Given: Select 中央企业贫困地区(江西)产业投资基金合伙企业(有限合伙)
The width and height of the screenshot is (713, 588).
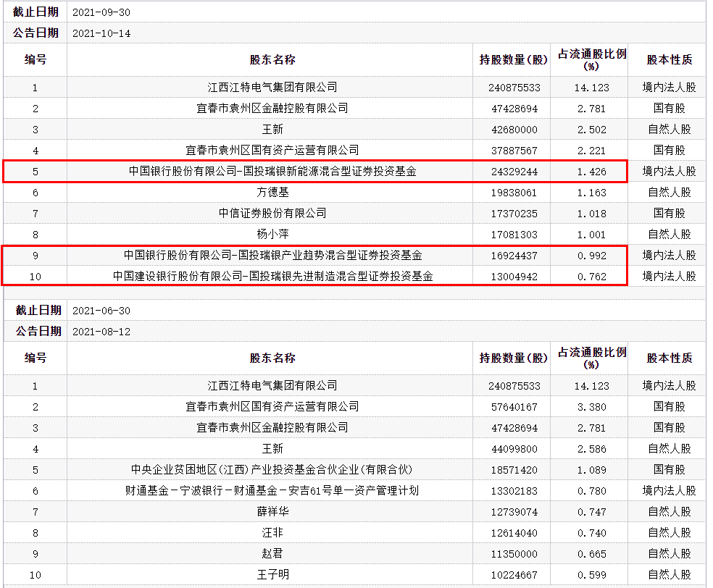Looking at the screenshot, I should point(272,470).
